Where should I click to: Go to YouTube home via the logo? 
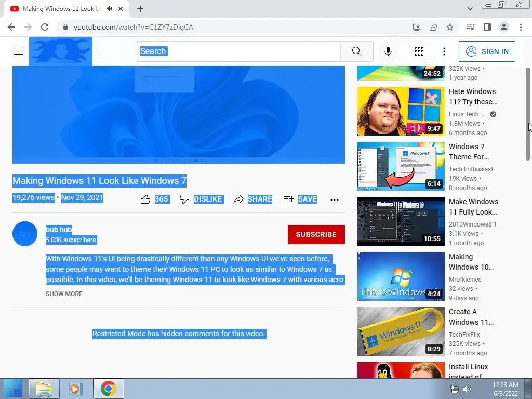click(61, 51)
